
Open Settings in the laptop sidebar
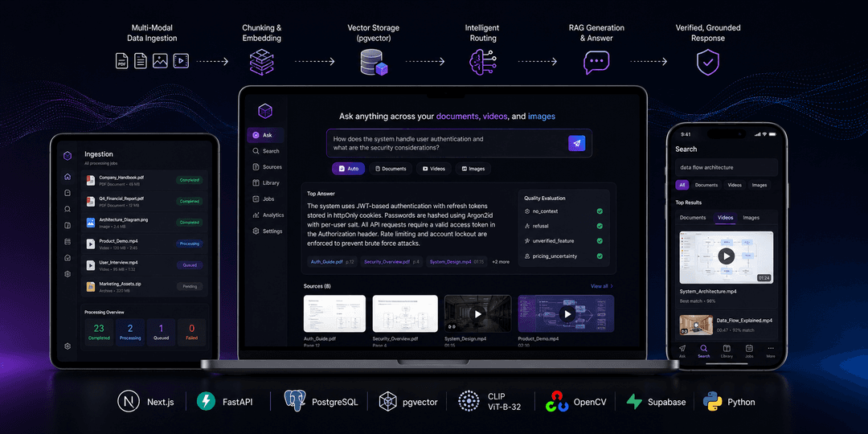(268, 231)
